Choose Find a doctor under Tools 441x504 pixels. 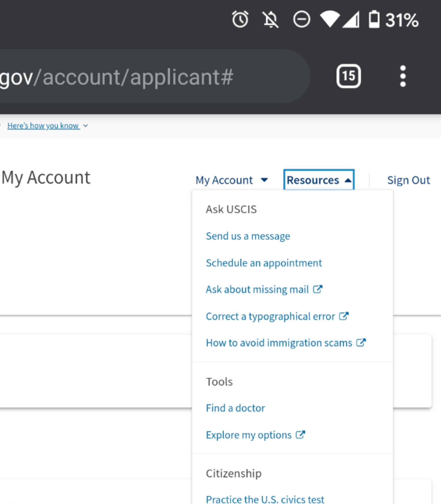click(x=235, y=408)
